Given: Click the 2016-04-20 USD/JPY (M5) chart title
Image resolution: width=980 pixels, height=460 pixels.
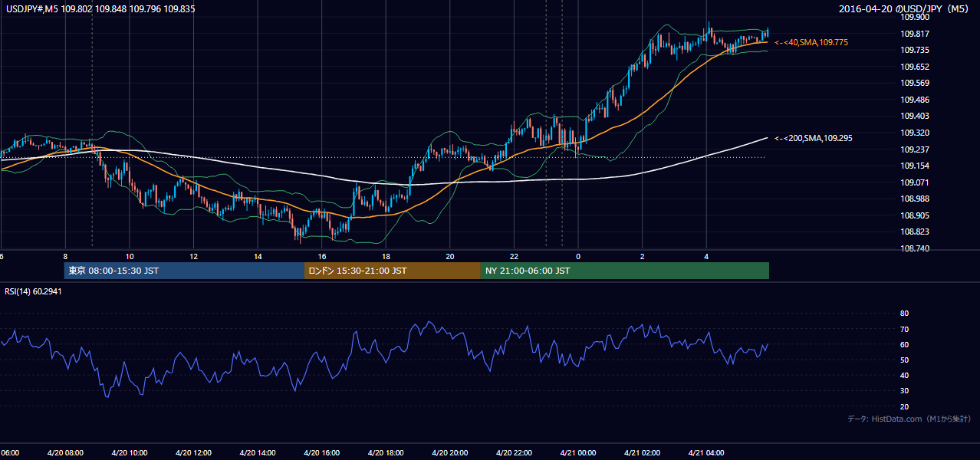Looking at the screenshot, I should tap(904, 9).
